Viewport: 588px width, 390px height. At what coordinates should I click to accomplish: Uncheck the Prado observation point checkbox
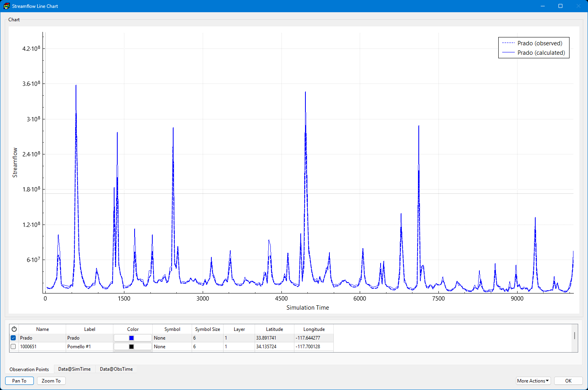point(13,338)
